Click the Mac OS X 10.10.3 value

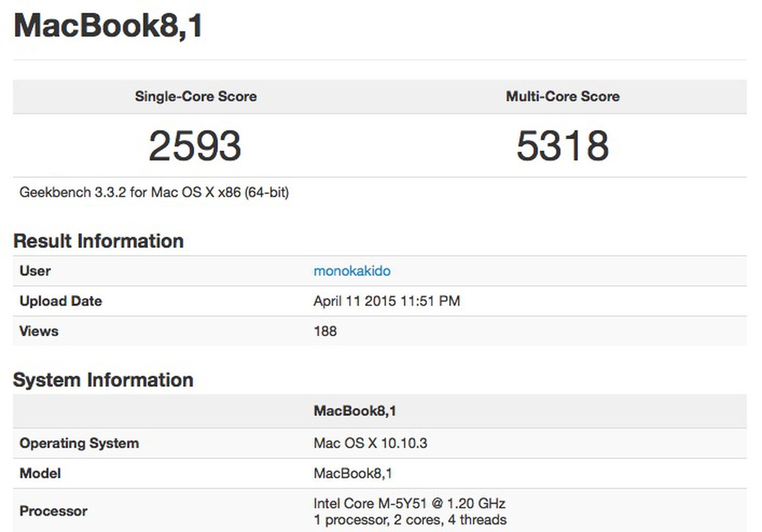pos(370,443)
